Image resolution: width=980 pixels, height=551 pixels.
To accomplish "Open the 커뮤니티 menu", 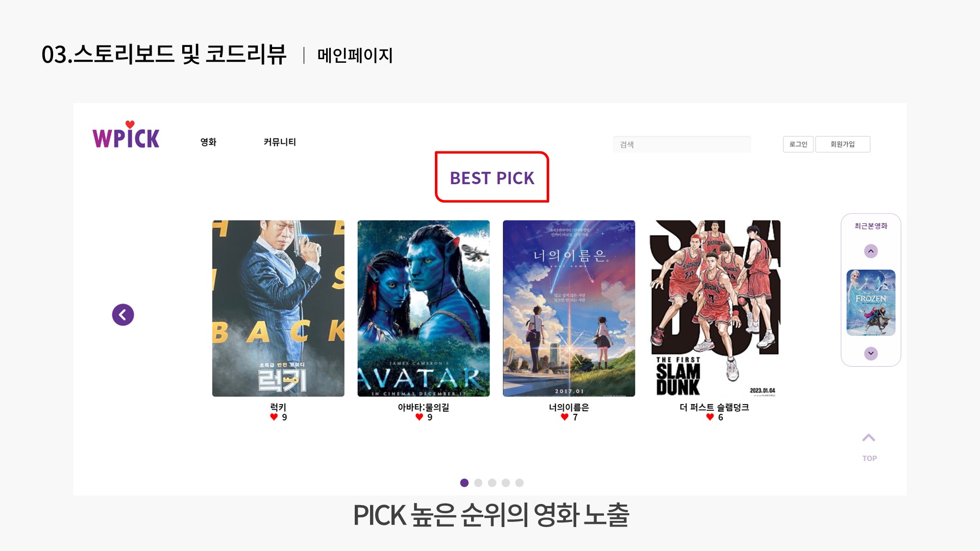I will point(280,142).
